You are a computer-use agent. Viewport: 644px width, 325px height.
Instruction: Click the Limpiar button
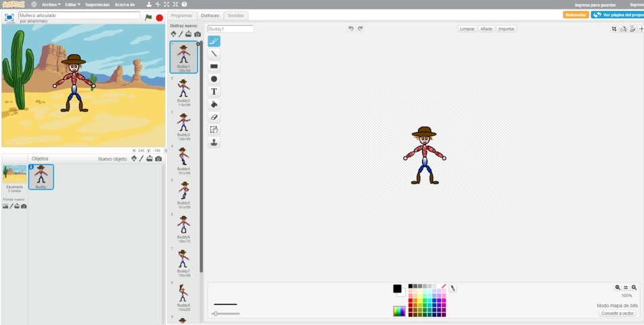click(x=467, y=29)
